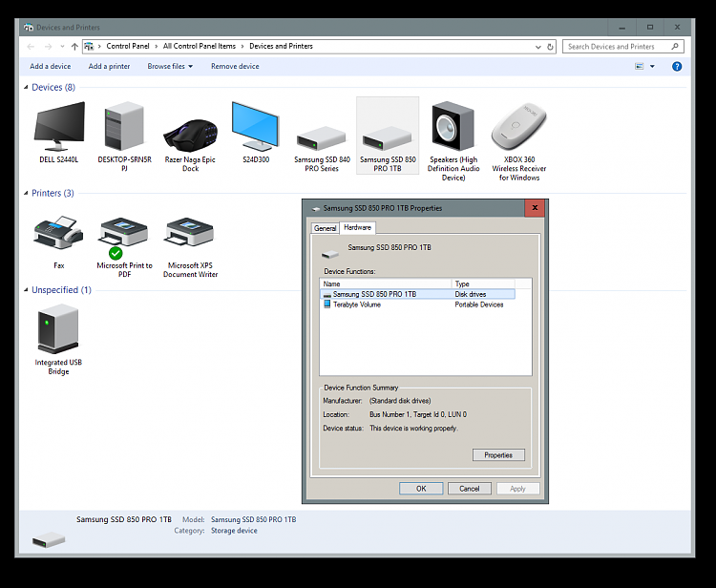Screen dimensions: 716x588
Task: Click OK in the Properties dialog
Action: click(x=421, y=489)
